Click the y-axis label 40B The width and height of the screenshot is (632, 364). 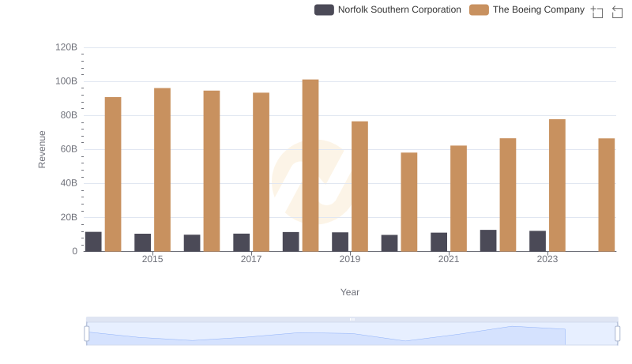pos(69,183)
